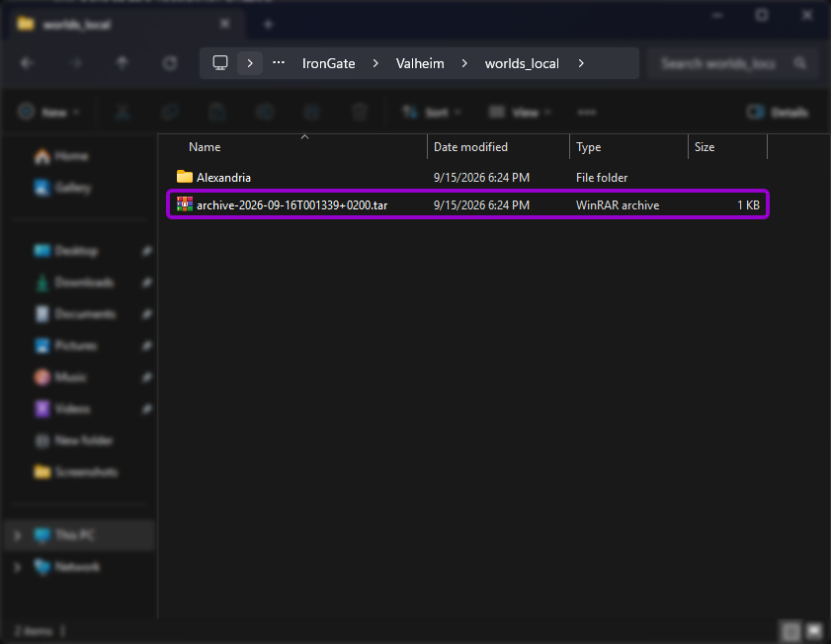Open Documents quick access item
The height and width of the screenshot is (644, 831).
point(75,314)
